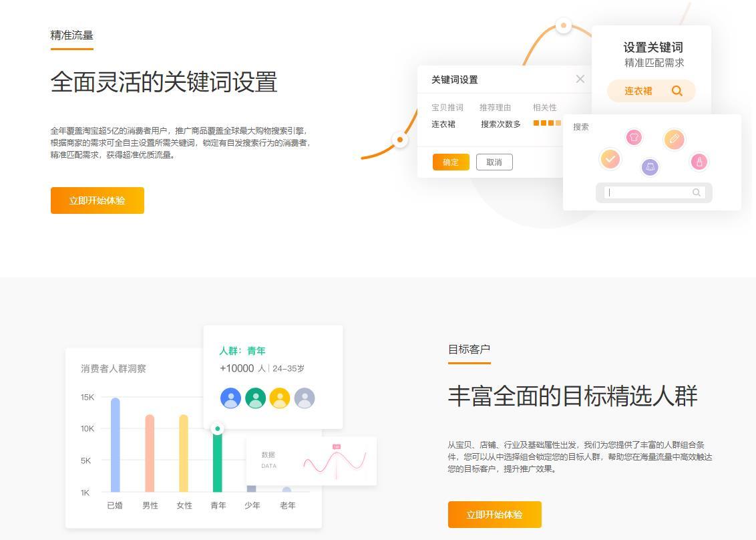Click the search magnifier beside 连衣裙
Screen dimensions: 756x540
click(x=677, y=91)
